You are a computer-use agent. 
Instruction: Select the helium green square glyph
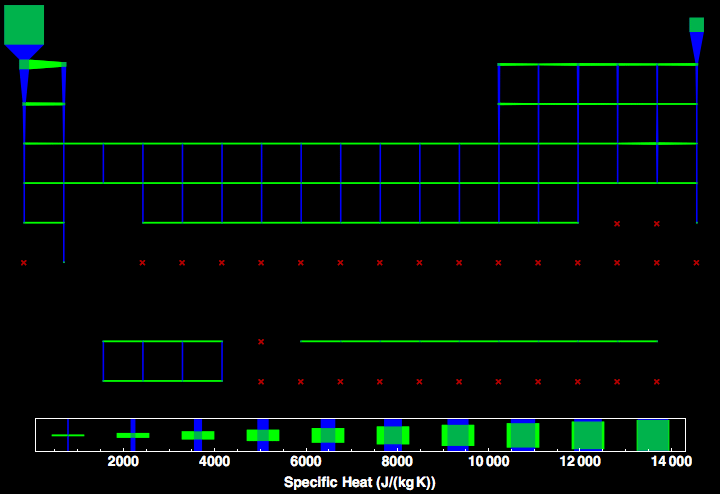697,25
